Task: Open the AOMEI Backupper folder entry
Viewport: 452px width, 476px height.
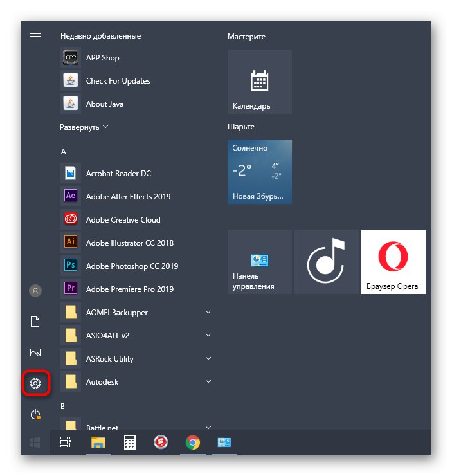Action: [136, 312]
